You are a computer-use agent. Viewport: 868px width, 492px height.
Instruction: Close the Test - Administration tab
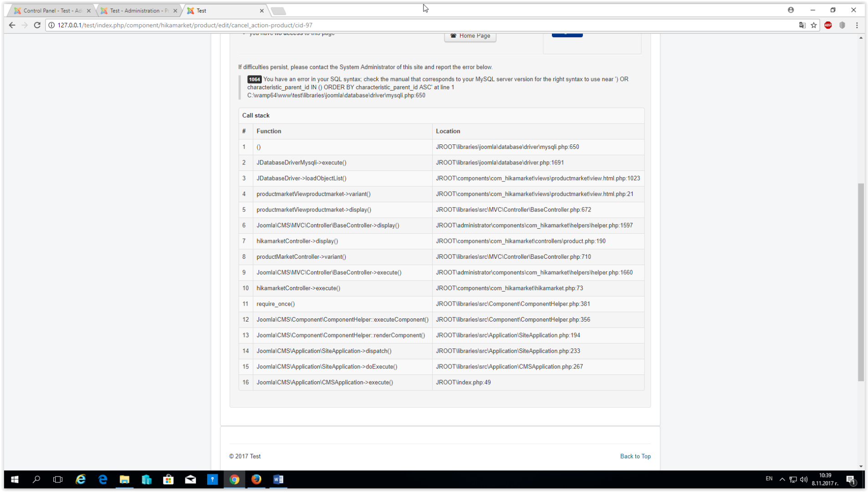[175, 10]
